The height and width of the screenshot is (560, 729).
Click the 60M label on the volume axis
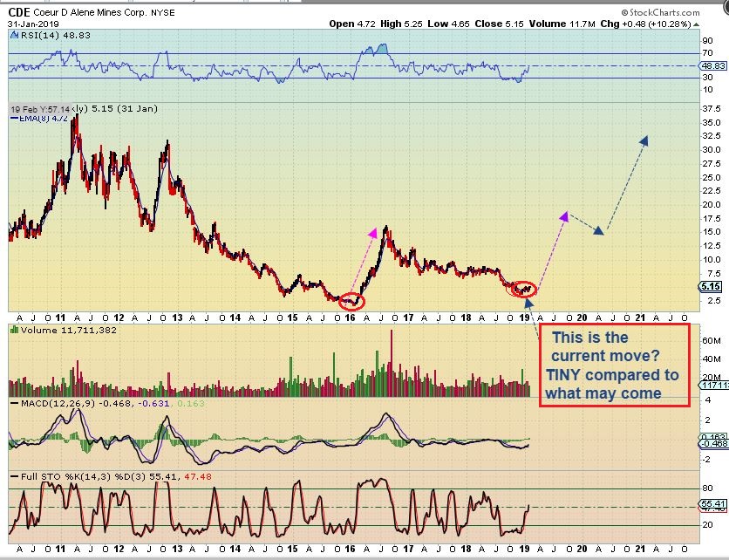(712, 340)
